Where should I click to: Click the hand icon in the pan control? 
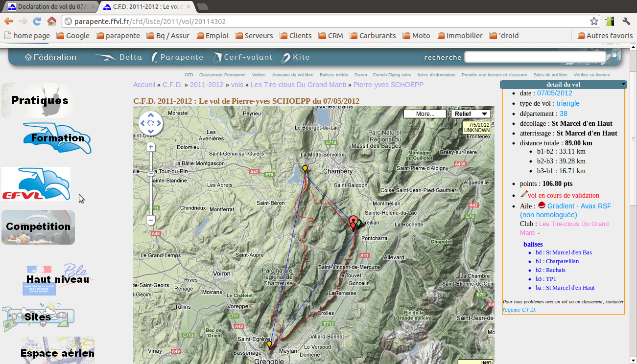point(151,123)
